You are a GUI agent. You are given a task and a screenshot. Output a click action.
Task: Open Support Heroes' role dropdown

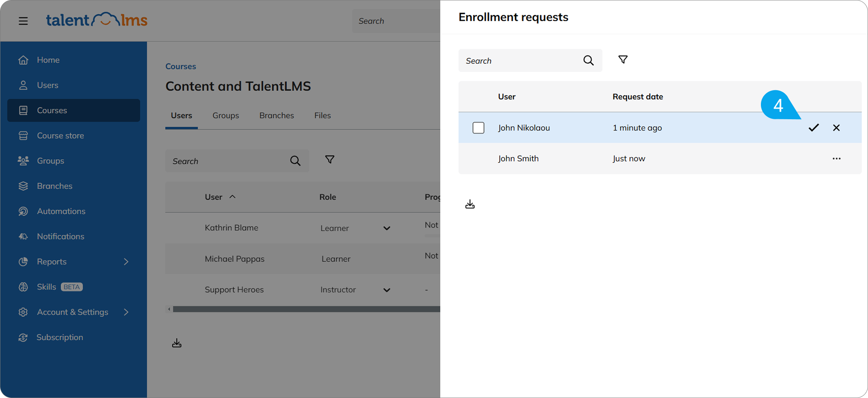click(x=387, y=290)
